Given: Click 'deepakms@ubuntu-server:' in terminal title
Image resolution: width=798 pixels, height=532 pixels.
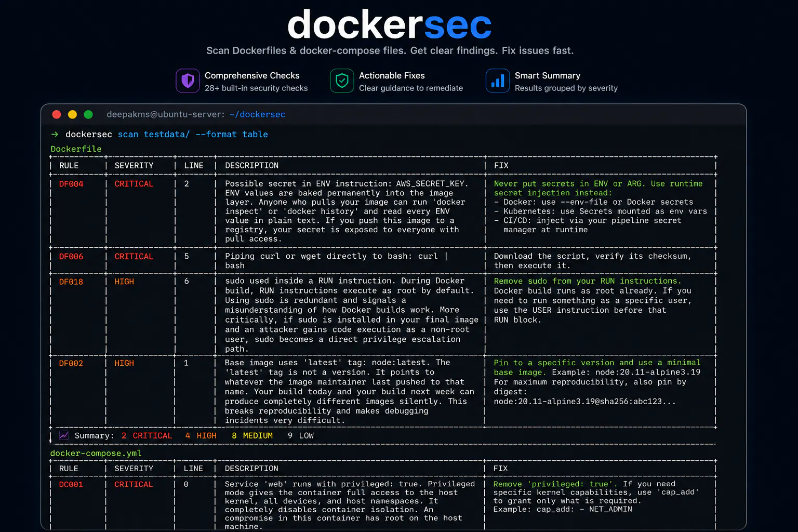Looking at the screenshot, I should (166, 114).
